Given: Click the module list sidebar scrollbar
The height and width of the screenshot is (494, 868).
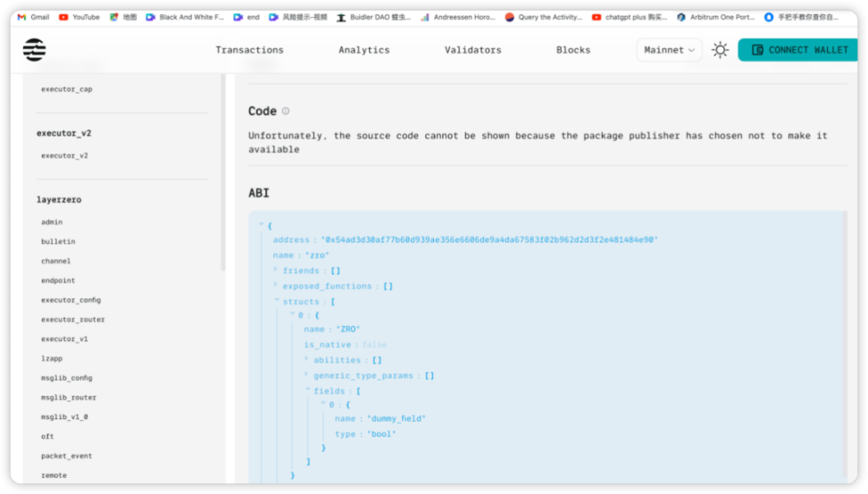Looking at the screenshot, I should pos(223,172).
